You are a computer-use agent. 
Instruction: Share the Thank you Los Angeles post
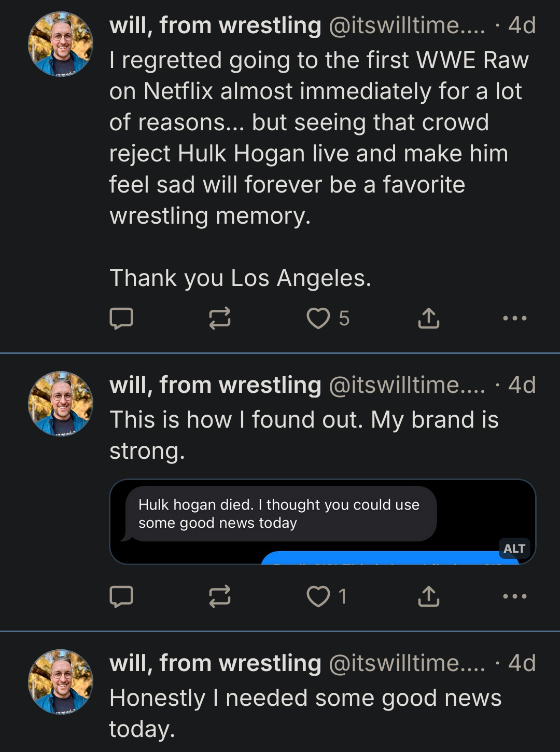(428, 318)
